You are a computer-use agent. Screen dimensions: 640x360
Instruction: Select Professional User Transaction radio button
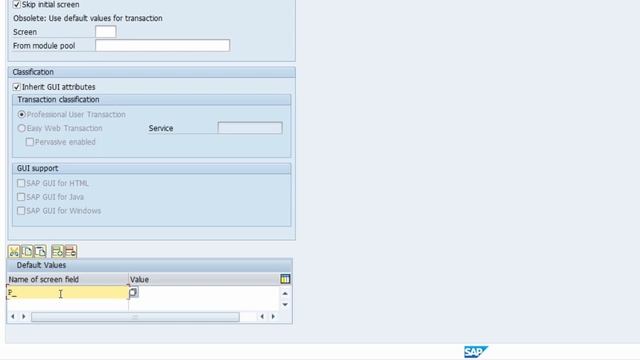click(22, 115)
